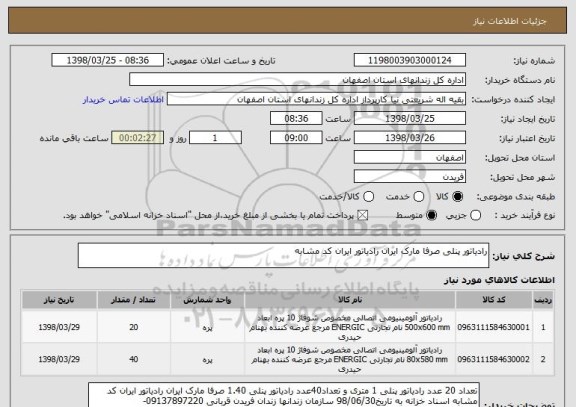Click the request creator field
This screenshot has width=576, height=407.
(316, 100)
